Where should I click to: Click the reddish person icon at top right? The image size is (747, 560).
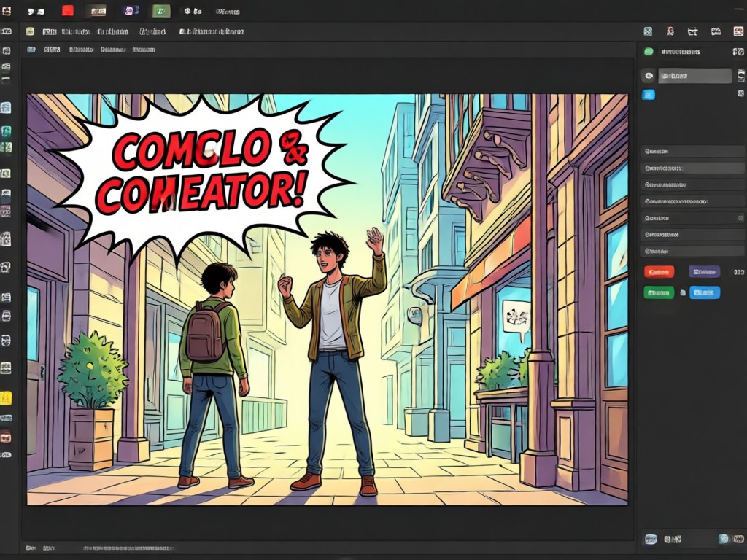click(670, 31)
